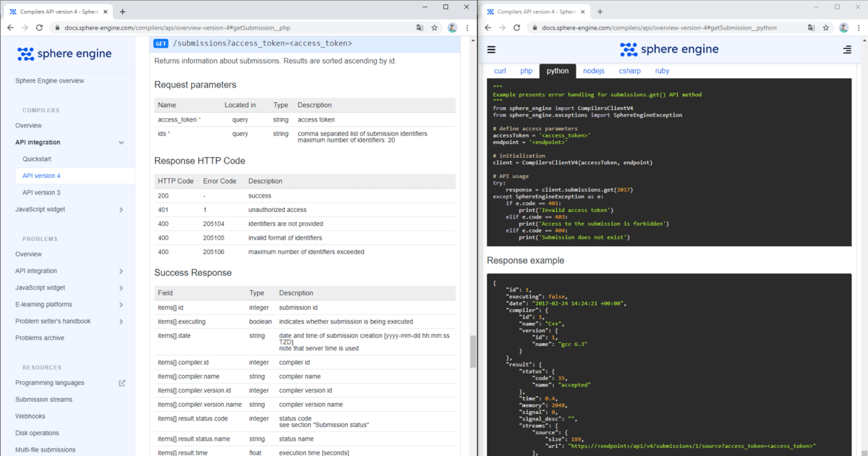Select Compilers API tab title in left window
Viewport: 868px width, 456px height.
click(x=61, y=12)
